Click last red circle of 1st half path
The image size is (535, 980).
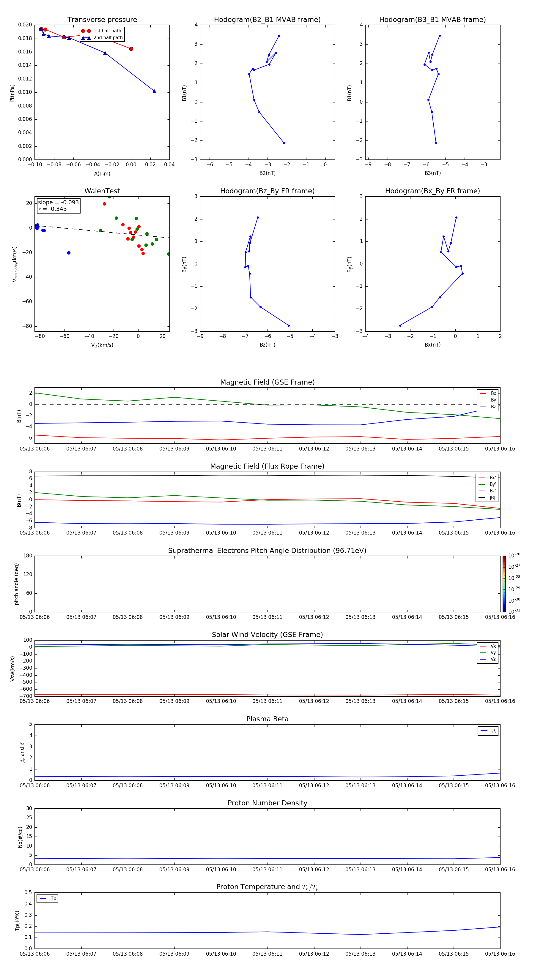pos(131,49)
